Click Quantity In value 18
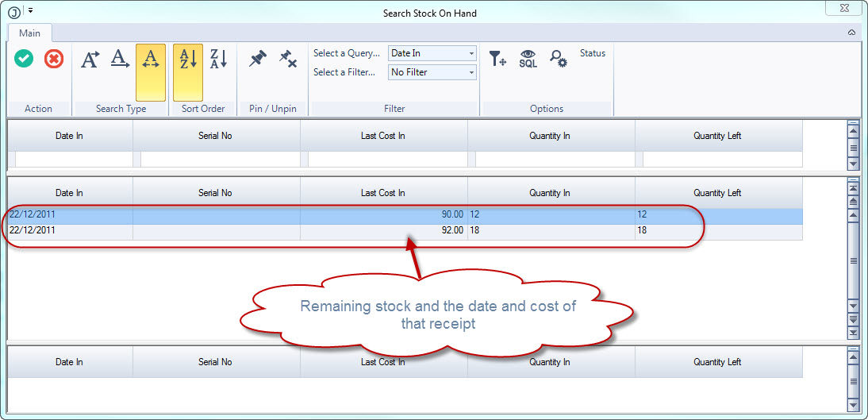Viewport: 868px width, 420px height. (x=551, y=232)
